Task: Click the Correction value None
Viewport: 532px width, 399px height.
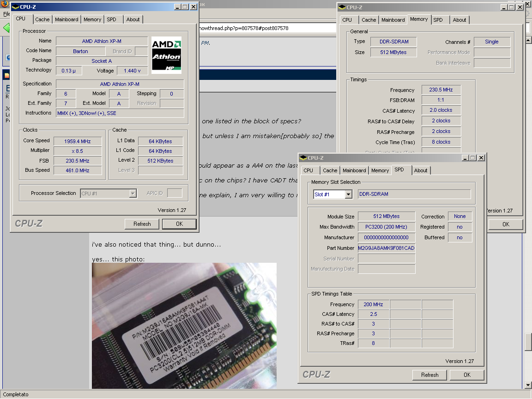Action: click(x=460, y=217)
